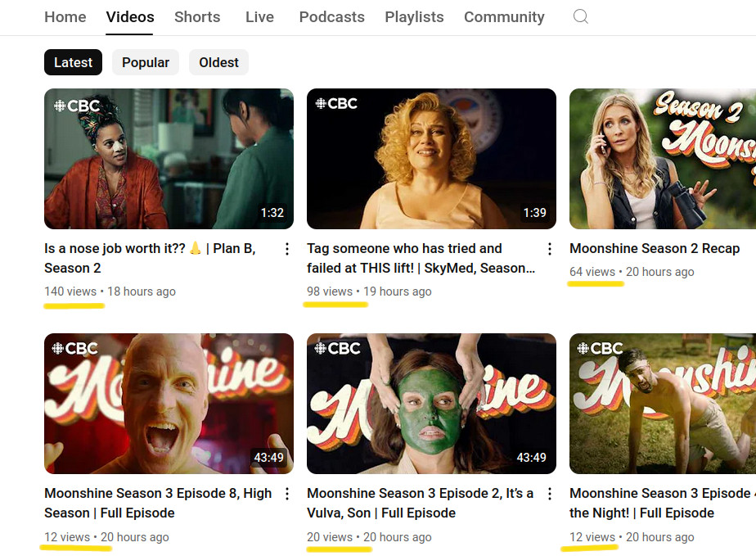
Task: Switch to the Home tab
Action: click(x=65, y=16)
